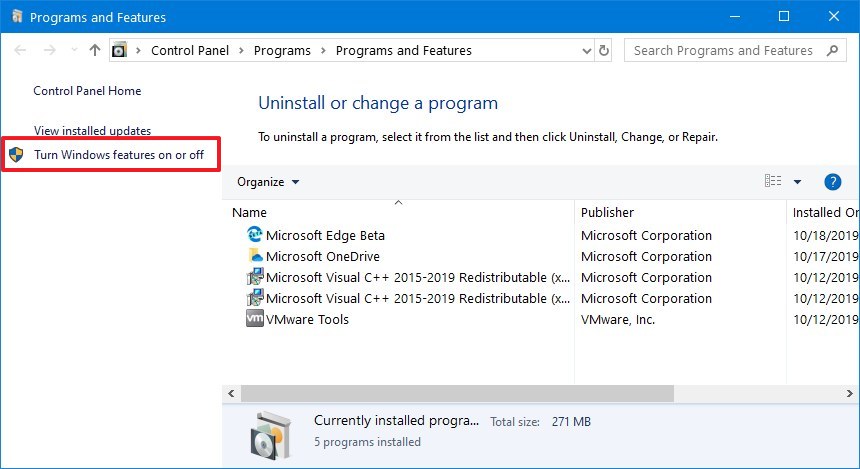Click the Forward navigation arrow

49,50
